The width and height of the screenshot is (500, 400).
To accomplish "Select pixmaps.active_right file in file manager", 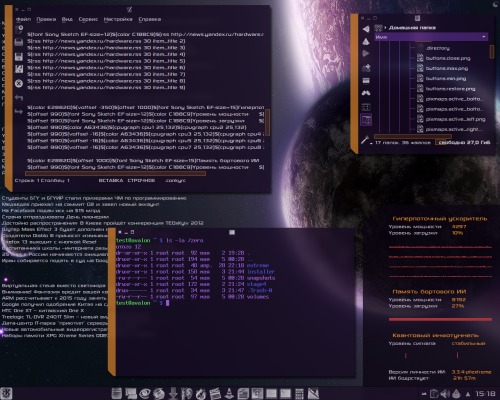I will click(x=450, y=129).
